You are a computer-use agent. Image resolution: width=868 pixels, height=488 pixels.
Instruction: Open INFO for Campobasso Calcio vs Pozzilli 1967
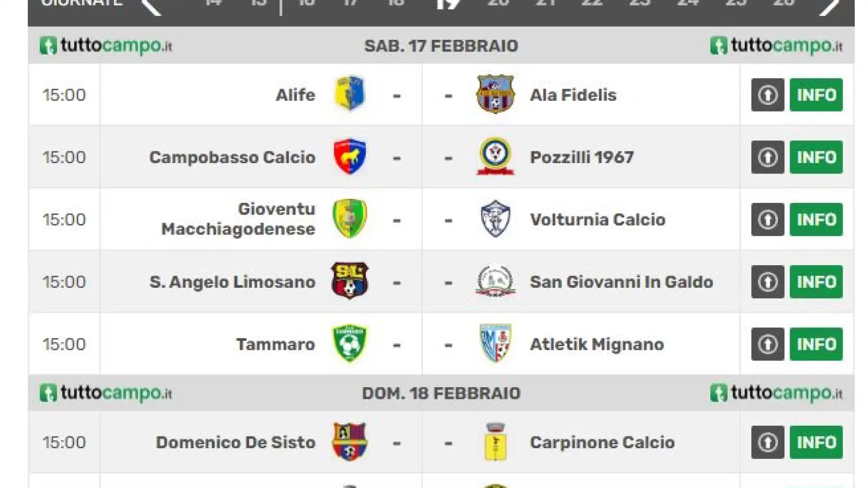coord(816,157)
